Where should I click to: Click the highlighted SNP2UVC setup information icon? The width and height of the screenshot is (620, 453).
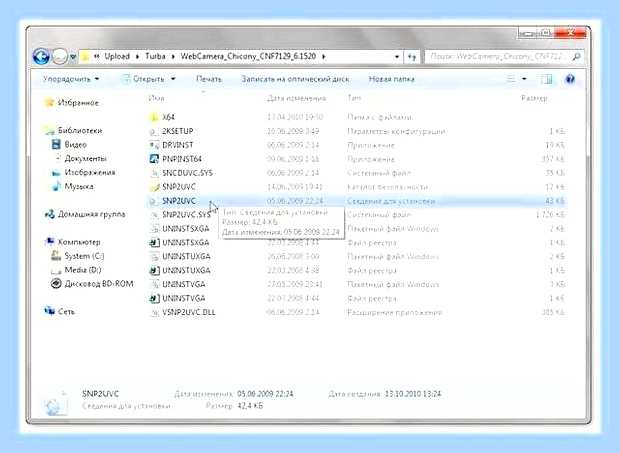click(154, 201)
